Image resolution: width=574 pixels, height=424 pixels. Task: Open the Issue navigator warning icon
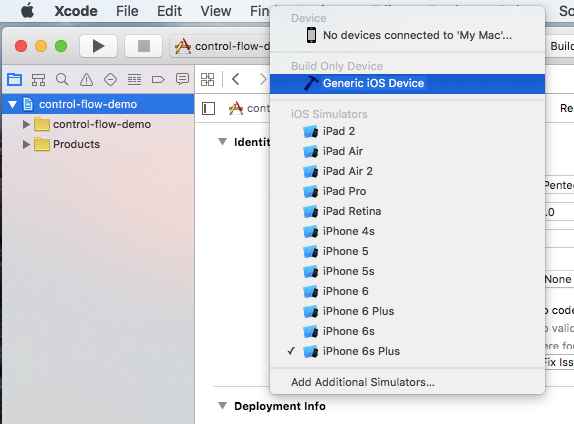pyautogui.click(x=86, y=79)
